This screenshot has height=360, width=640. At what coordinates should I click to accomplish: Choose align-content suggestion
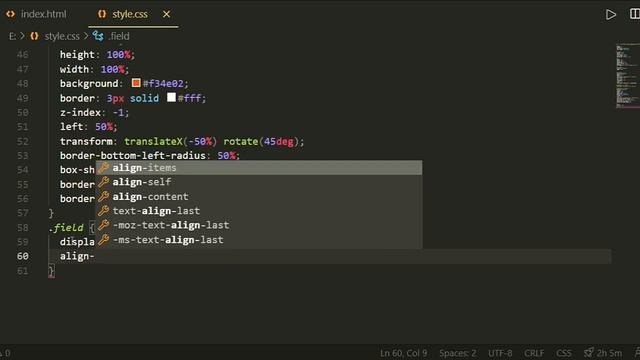point(259,196)
